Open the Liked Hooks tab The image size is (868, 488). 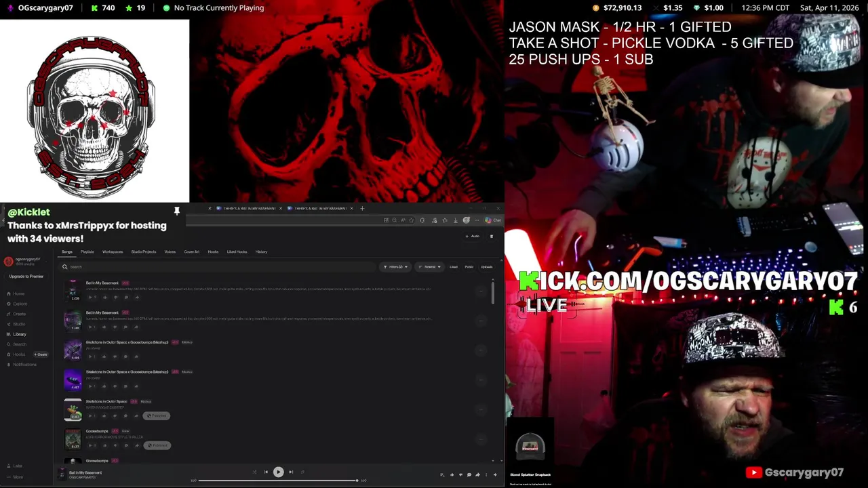237,251
